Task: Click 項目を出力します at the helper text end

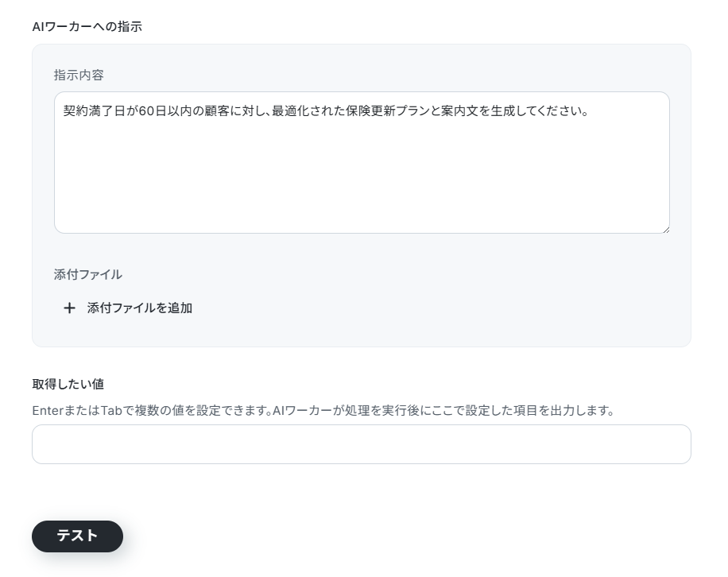Action: (564, 411)
